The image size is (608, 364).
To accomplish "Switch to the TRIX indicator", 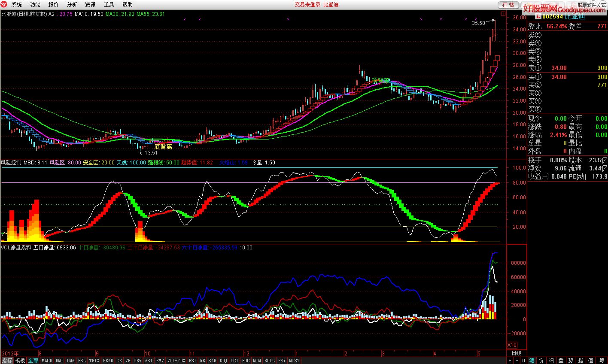I will (x=94, y=360).
